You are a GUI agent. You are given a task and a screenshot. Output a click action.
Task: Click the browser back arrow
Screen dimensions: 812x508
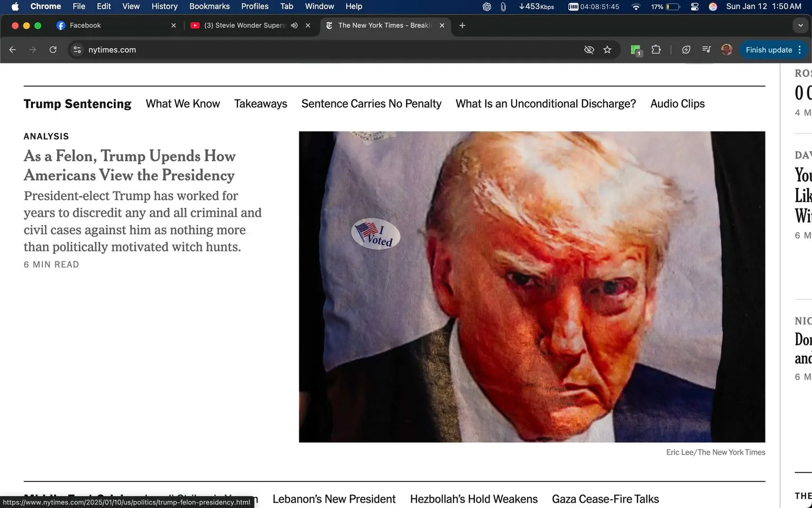[x=13, y=50]
